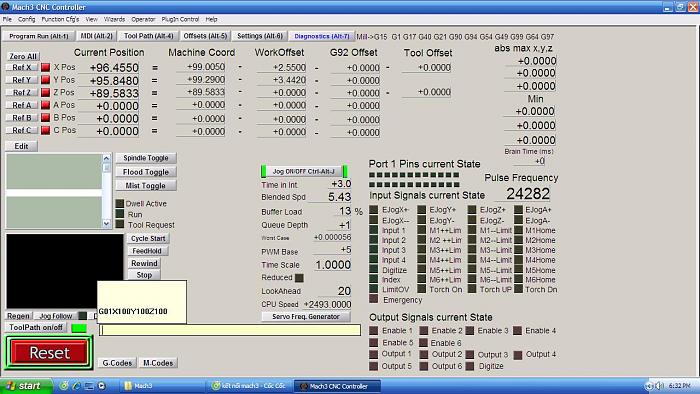This screenshot has width=700, height=394.
Task: Click Stop button
Action: click(x=144, y=275)
